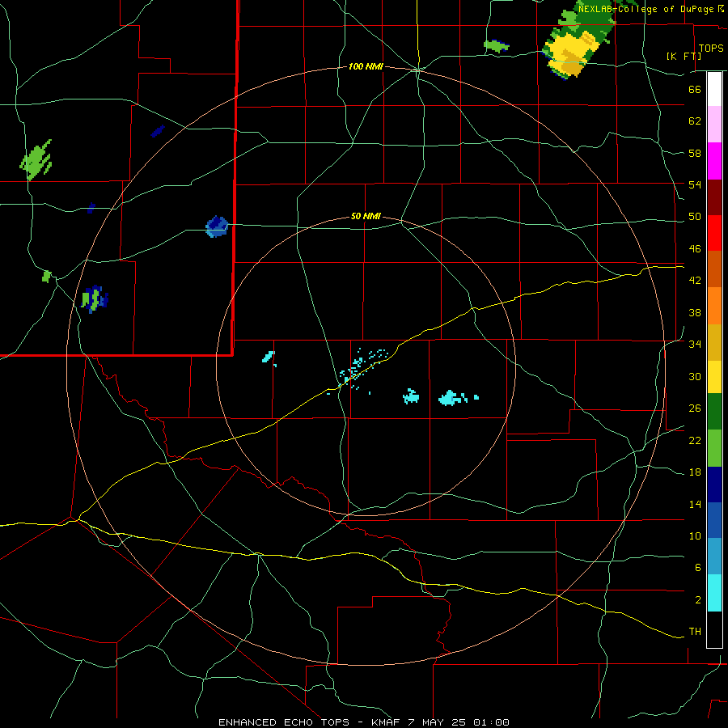
Task: Click the 46 legend value
Action: (x=695, y=249)
